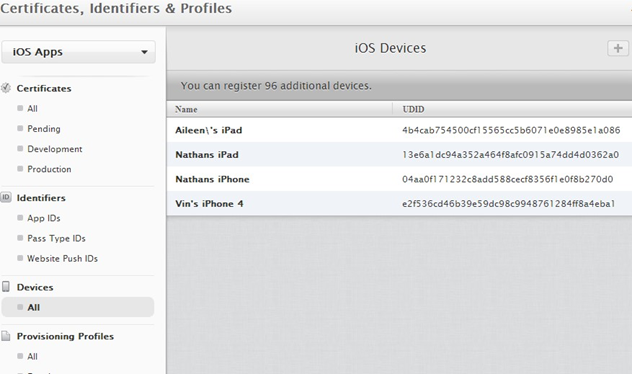Open the iOS Apps platform dropdown

click(x=79, y=52)
